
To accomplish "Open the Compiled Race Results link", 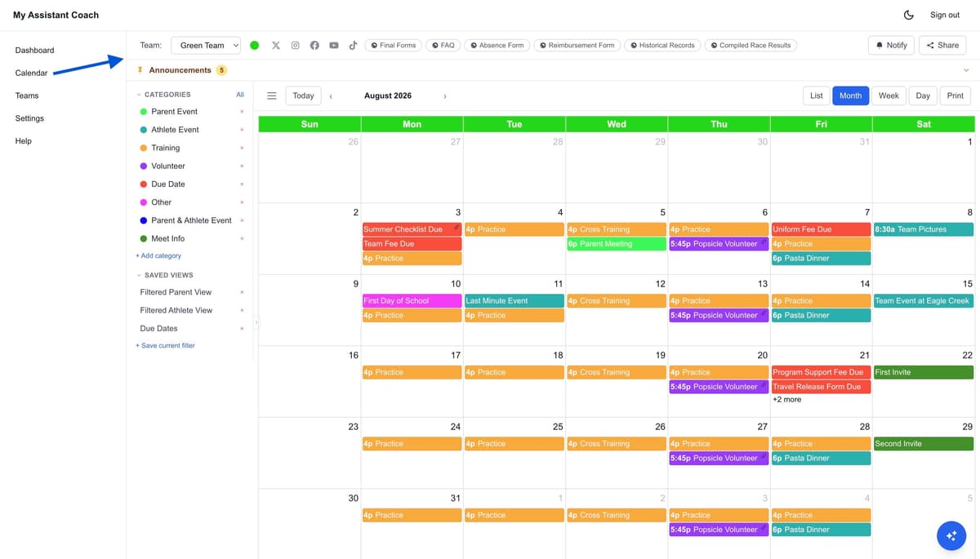I will click(x=751, y=46).
